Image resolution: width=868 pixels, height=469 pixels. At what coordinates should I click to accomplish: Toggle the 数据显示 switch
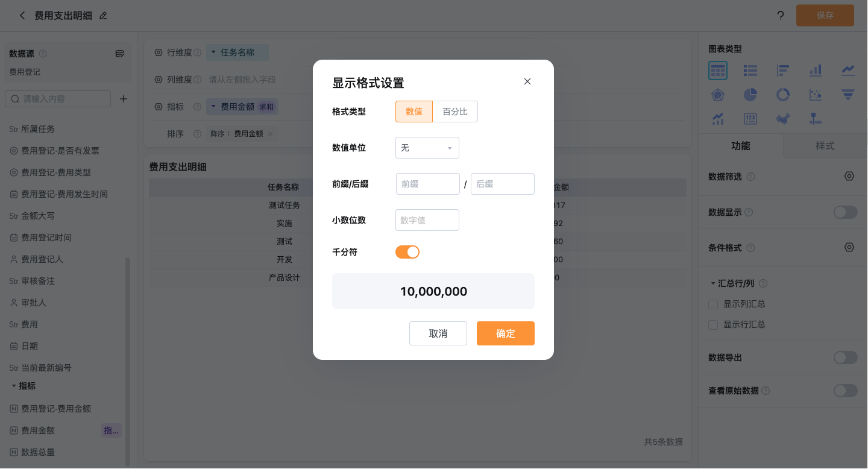coord(846,212)
